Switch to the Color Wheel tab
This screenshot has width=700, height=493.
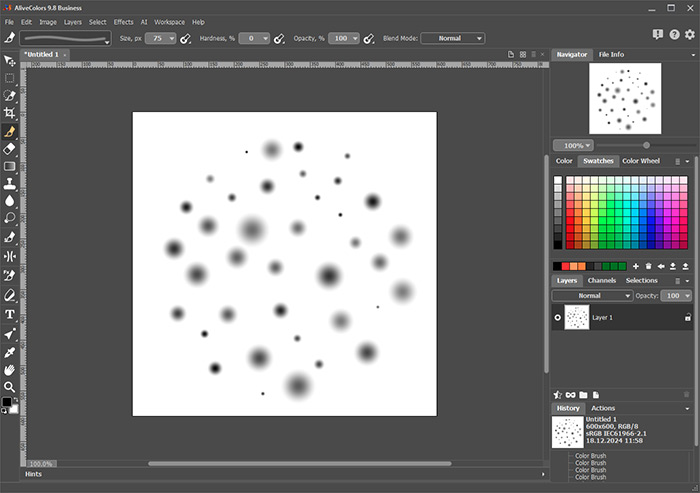point(641,161)
